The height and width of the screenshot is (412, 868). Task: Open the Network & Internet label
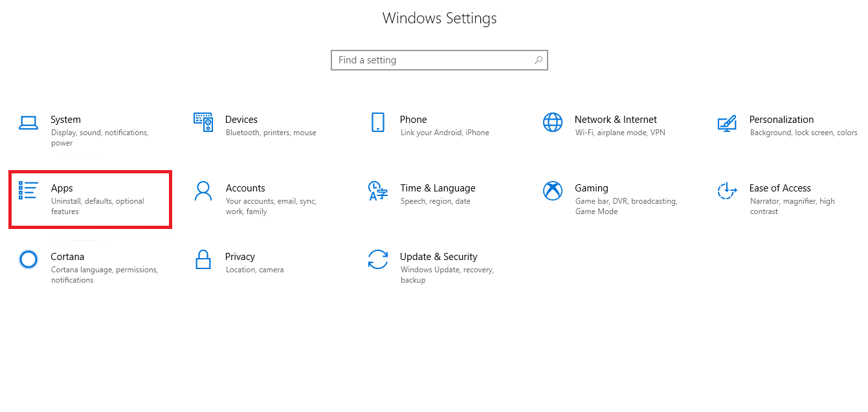pyautogui.click(x=616, y=120)
